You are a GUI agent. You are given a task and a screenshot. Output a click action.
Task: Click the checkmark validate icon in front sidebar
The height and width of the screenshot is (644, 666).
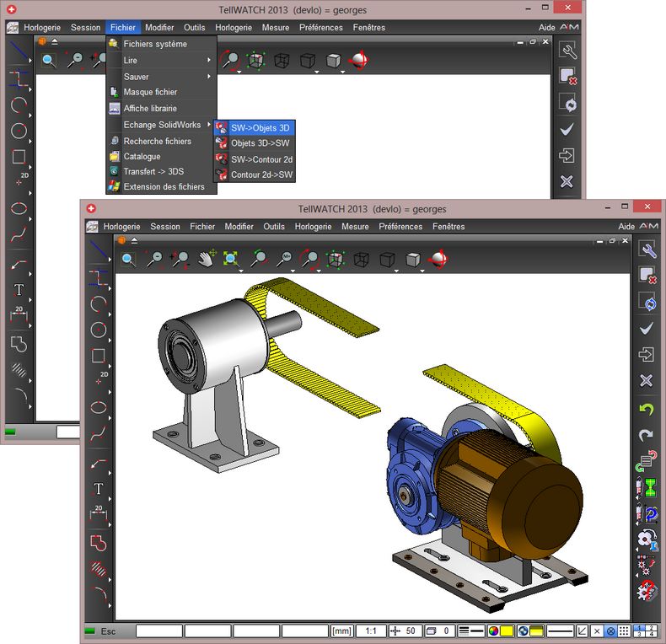pos(647,328)
